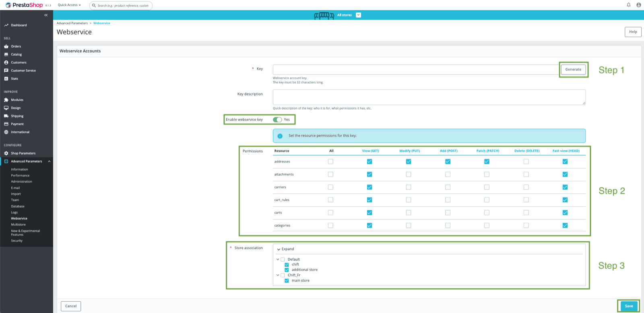Viewport: 644px width, 313px height.
Task: Click the View (GET) column header
Action: [x=370, y=151]
